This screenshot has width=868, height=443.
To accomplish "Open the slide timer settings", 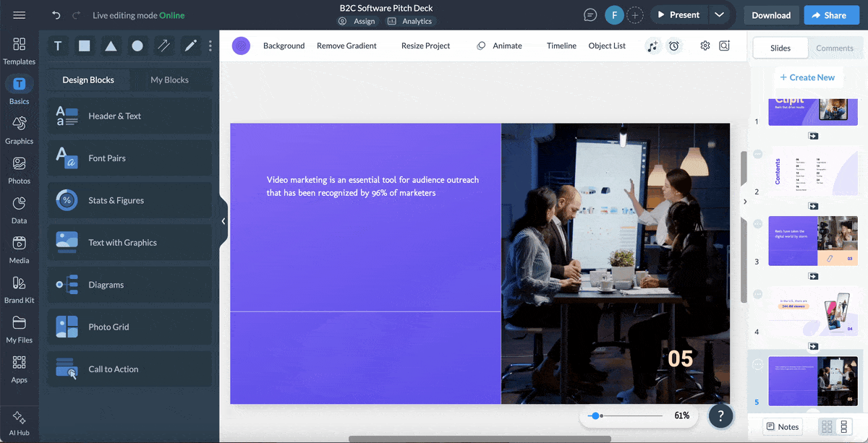I will tap(674, 46).
